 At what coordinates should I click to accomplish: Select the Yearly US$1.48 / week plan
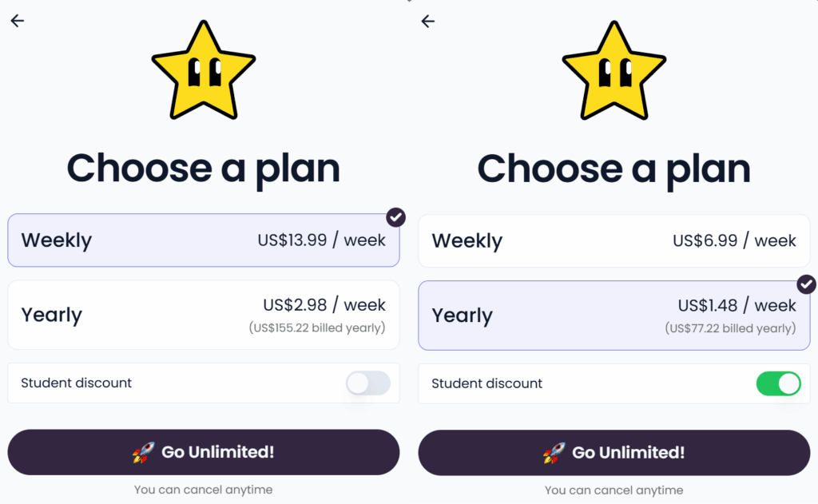(613, 315)
